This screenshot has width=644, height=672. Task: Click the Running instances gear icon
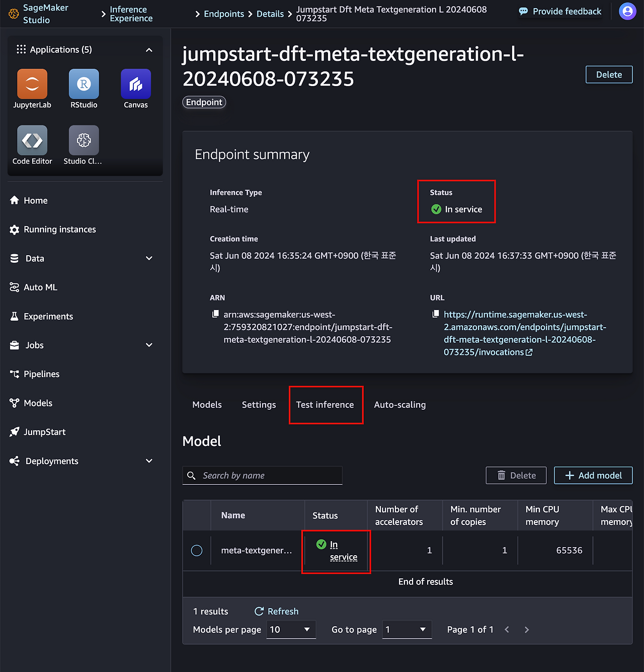coord(15,230)
